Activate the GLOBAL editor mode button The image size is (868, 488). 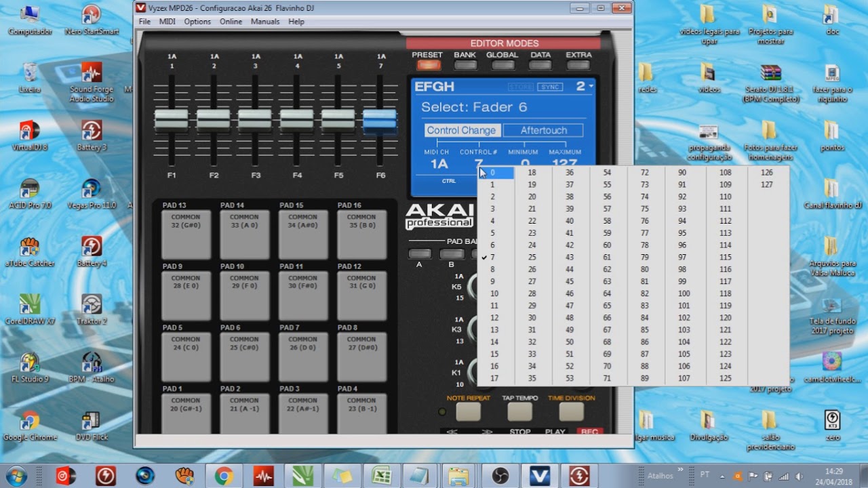coord(502,65)
